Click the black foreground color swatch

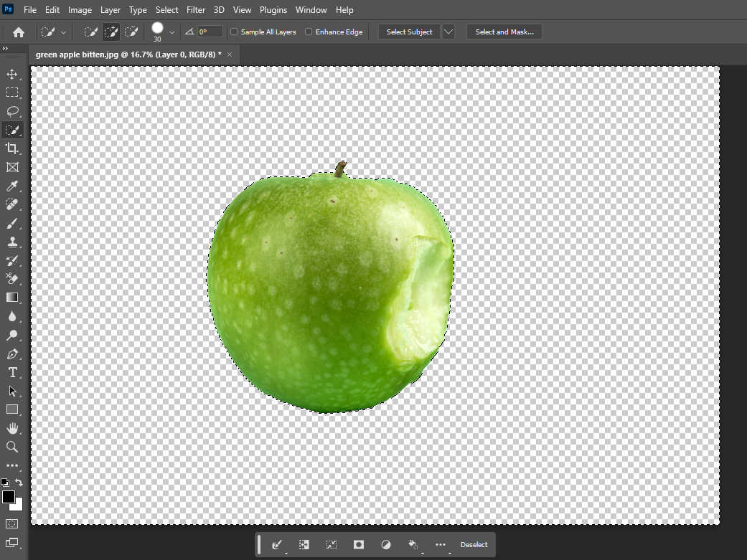[x=8, y=497]
